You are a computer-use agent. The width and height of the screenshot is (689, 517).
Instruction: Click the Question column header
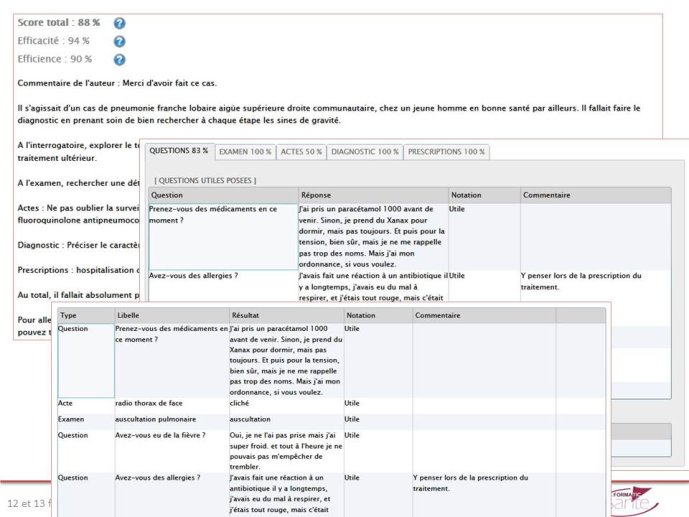point(223,195)
